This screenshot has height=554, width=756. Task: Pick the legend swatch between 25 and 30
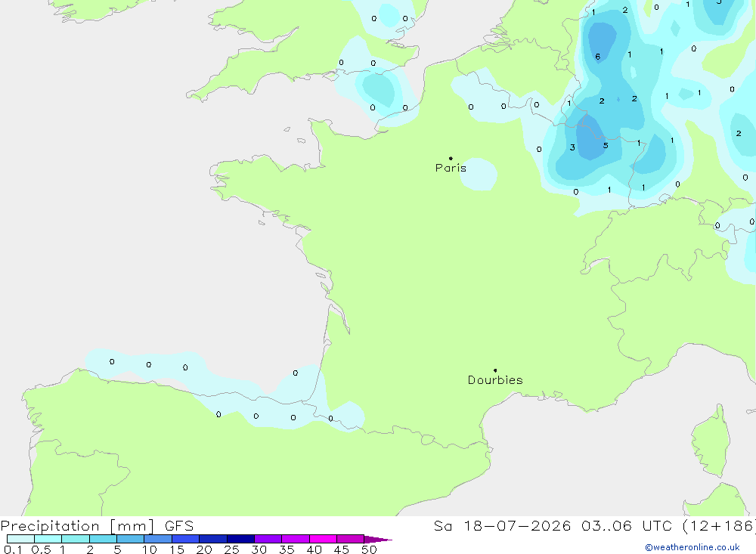pos(240,539)
